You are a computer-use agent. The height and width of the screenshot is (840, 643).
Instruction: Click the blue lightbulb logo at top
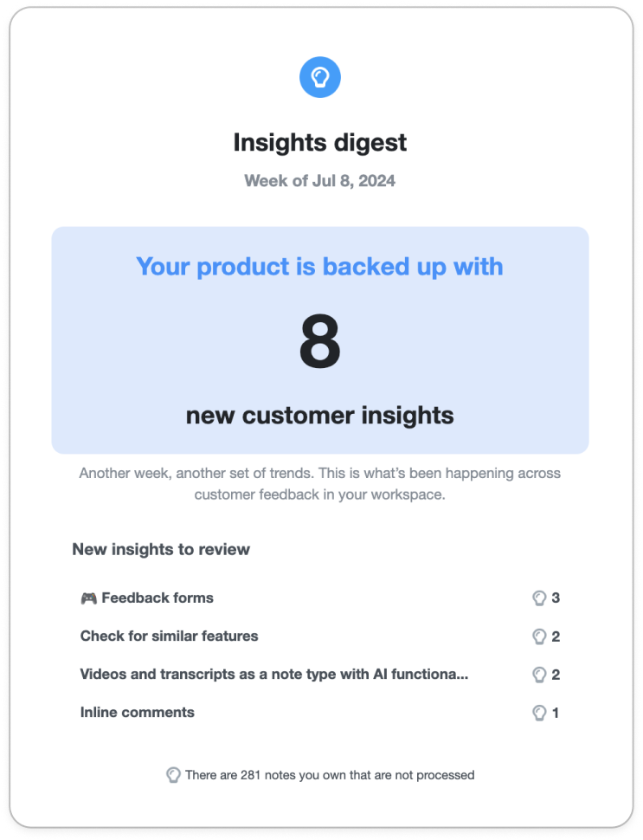point(320,77)
